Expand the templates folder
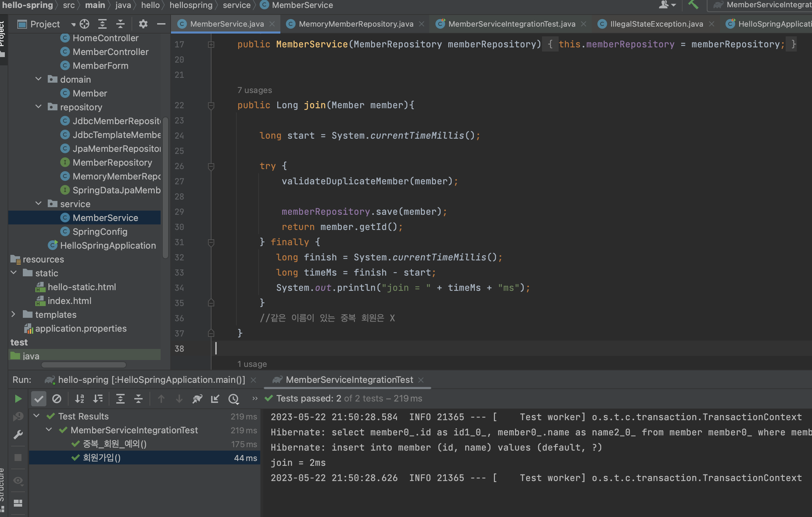This screenshot has height=517, width=812. point(13,314)
